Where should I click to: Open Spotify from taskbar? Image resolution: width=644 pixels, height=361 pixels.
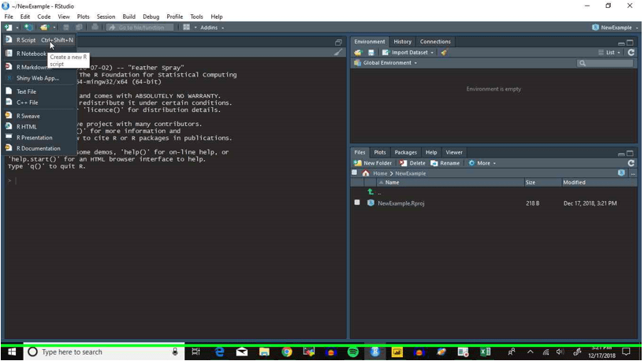pyautogui.click(x=353, y=352)
